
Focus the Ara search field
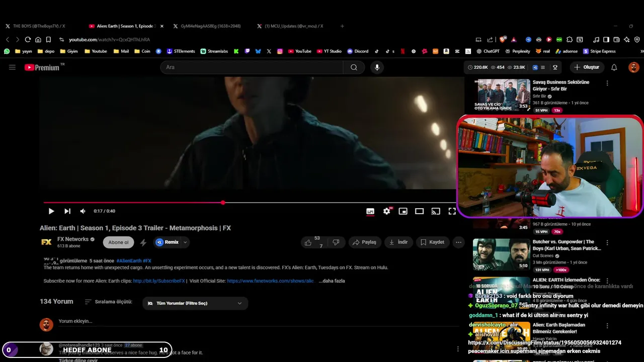[x=252, y=67]
